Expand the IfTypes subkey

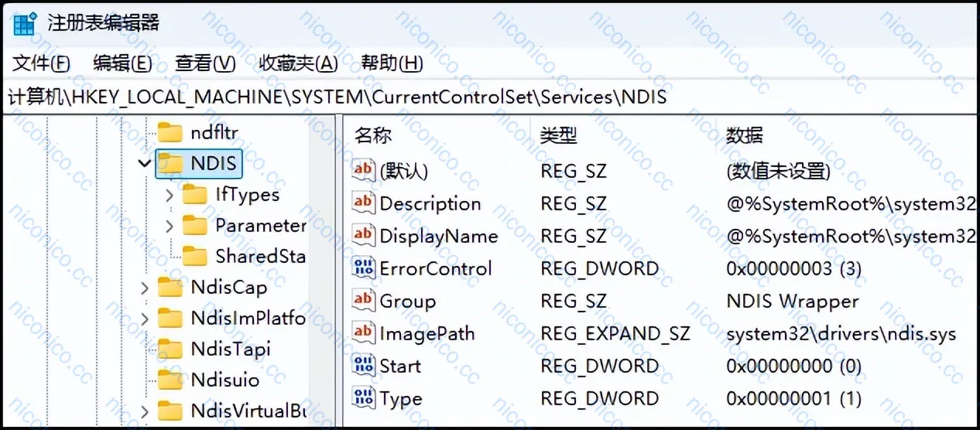click(170, 195)
